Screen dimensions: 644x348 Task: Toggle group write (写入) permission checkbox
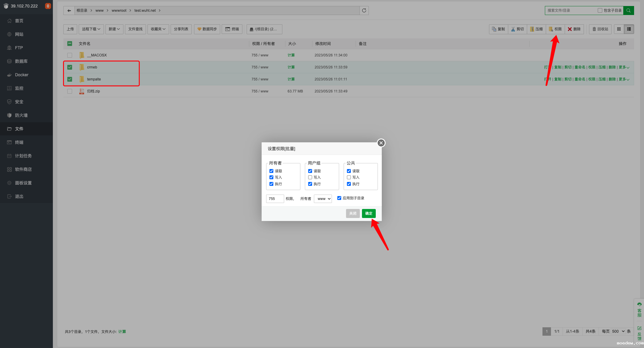310,177
